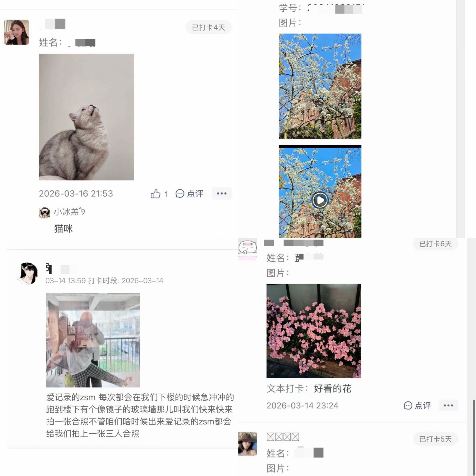Open more options on pink flowers post
The image size is (476, 476).
448,405
